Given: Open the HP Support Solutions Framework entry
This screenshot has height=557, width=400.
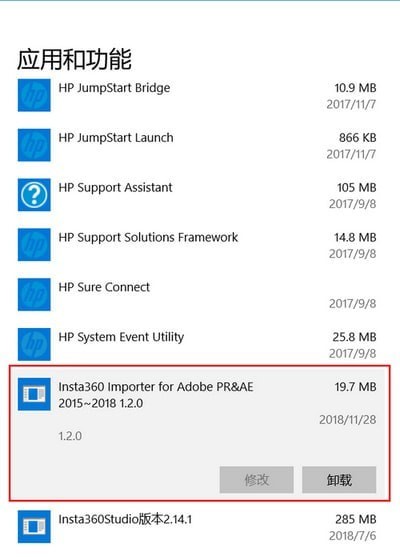Looking at the screenshot, I should [197, 244].
